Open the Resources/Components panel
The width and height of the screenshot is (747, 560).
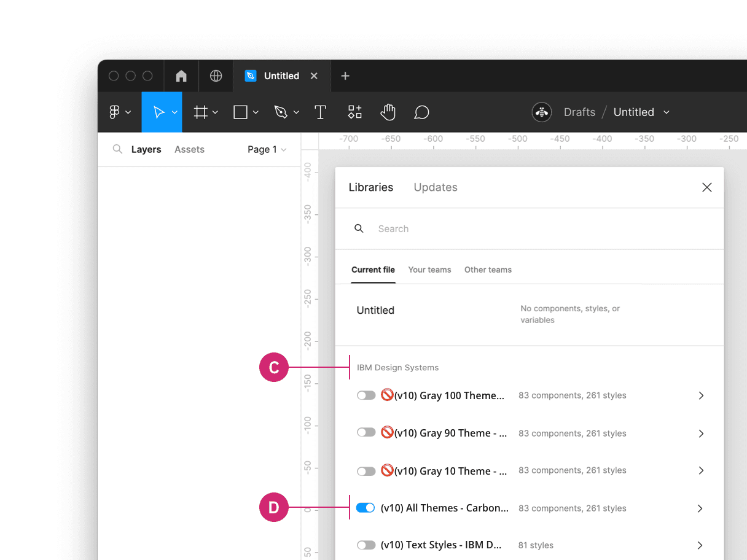pyautogui.click(x=354, y=112)
